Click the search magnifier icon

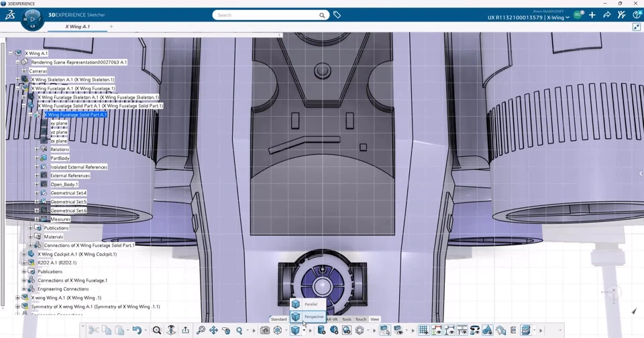[322, 15]
